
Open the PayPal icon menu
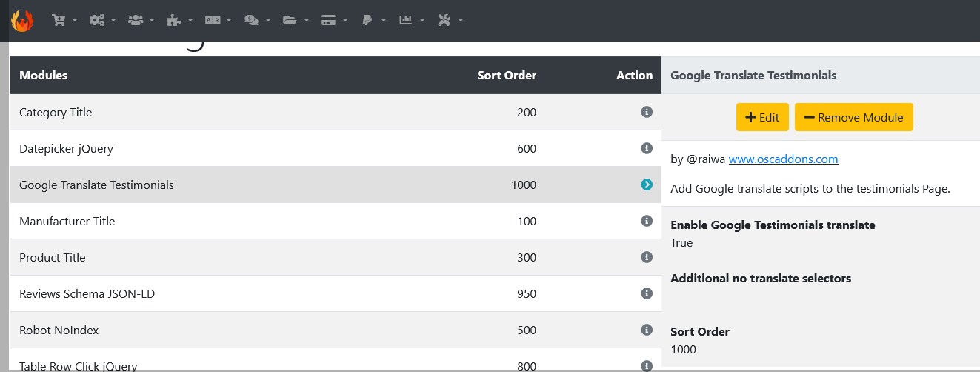(x=373, y=20)
